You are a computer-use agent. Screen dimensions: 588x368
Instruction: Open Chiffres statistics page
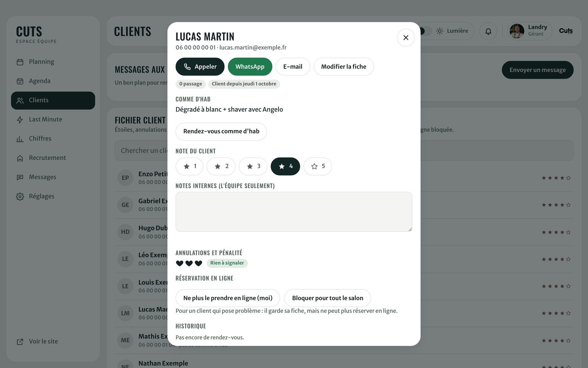pos(53,139)
